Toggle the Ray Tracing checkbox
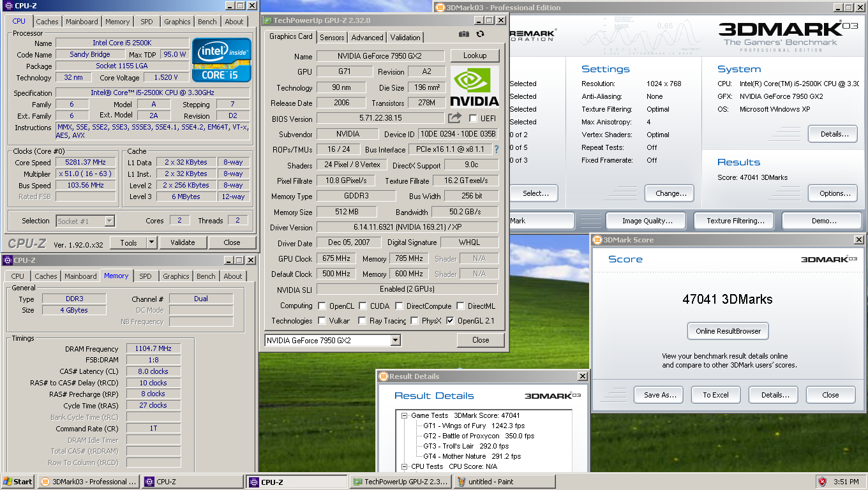 click(x=362, y=321)
